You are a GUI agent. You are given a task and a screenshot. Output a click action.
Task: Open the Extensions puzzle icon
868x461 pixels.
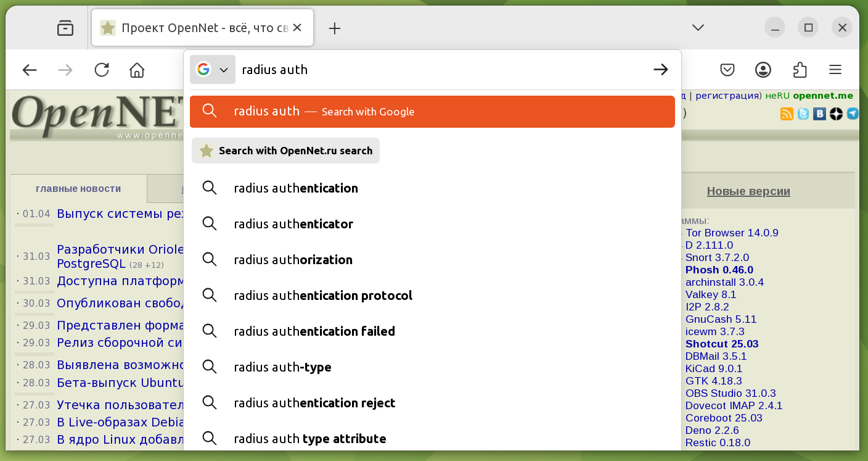pos(800,70)
